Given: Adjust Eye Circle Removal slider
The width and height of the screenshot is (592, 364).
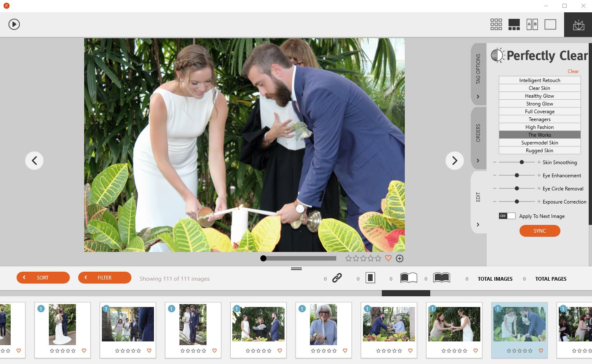Looking at the screenshot, I should [517, 188].
